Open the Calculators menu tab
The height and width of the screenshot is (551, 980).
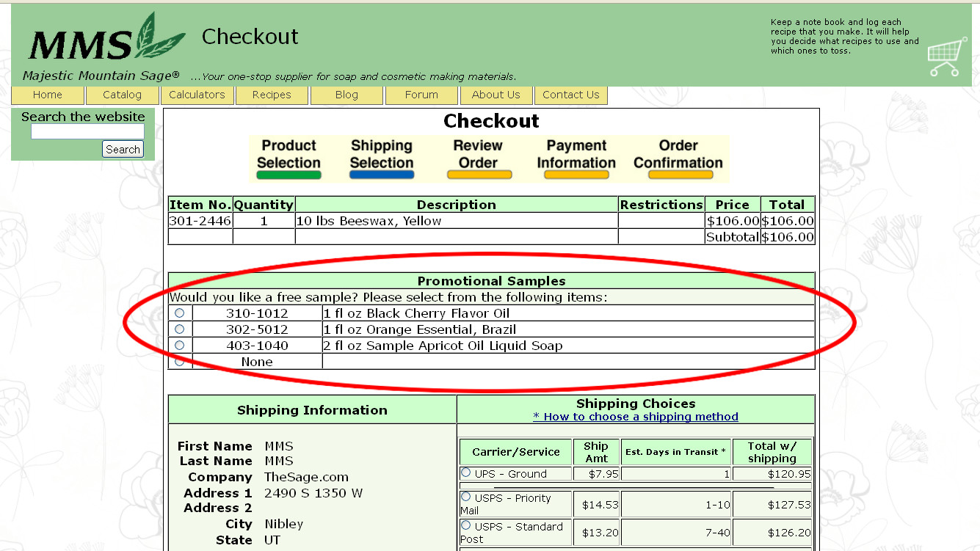coord(197,95)
